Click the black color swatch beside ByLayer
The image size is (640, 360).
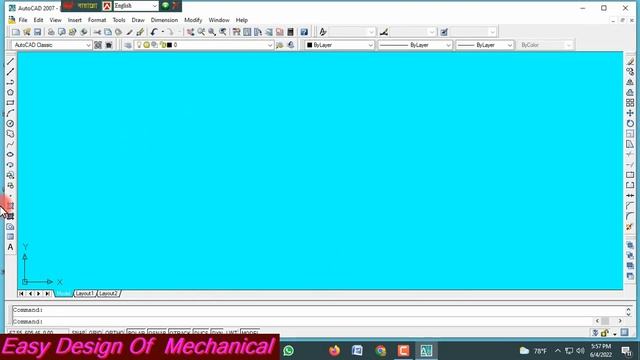tap(309, 45)
